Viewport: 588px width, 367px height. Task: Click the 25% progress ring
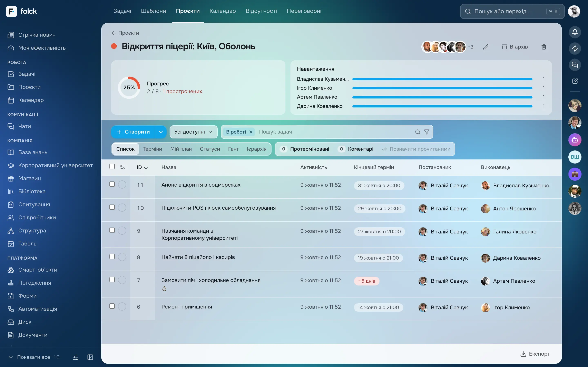pyautogui.click(x=129, y=87)
